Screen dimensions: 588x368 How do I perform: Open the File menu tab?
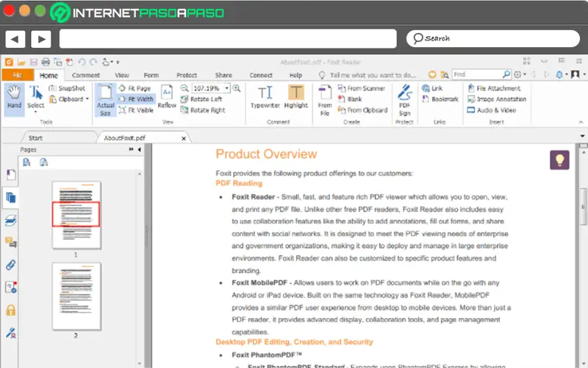16,75
